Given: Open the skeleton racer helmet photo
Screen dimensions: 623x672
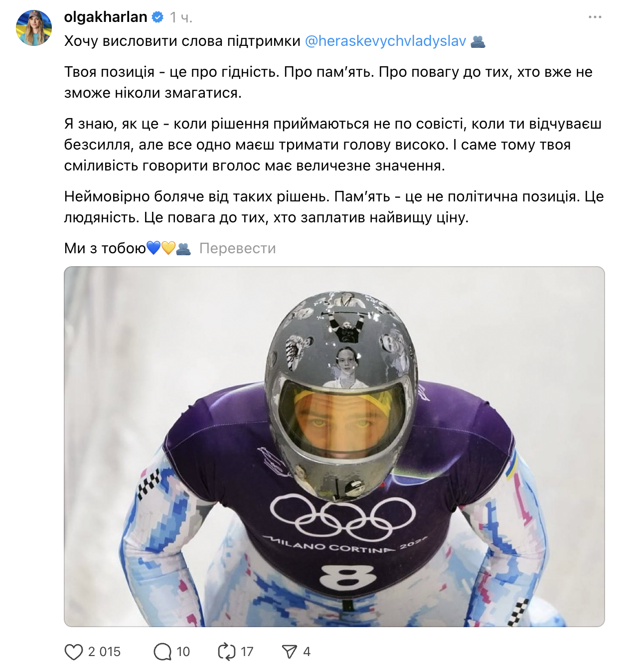Looking at the screenshot, I should (334, 446).
